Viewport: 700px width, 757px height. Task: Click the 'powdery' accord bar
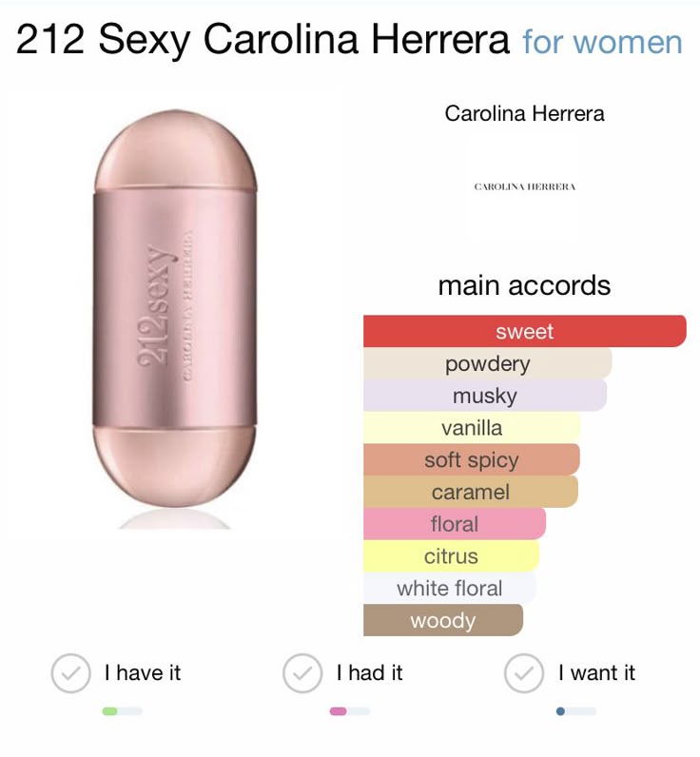pos(487,363)
